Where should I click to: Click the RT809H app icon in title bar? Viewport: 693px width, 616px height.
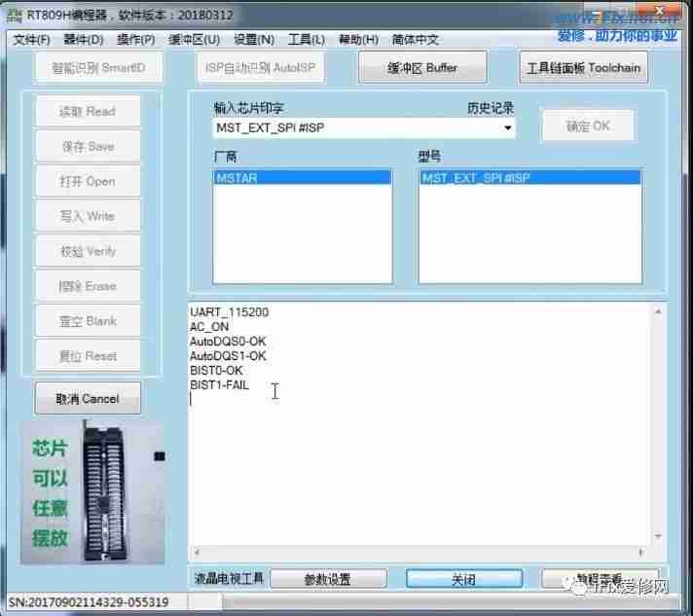point(15,16)
